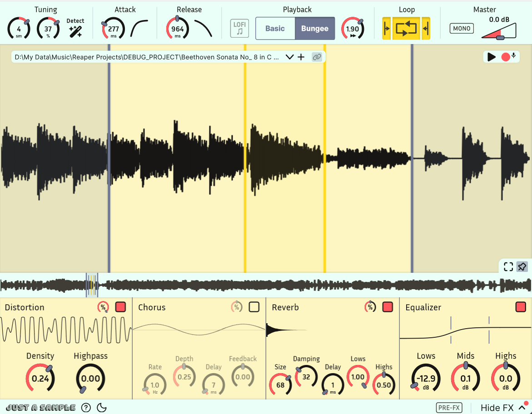The height and width of the screenshot is (414, 532).
Task: Click the link sample icon
Action: (317, 57)
